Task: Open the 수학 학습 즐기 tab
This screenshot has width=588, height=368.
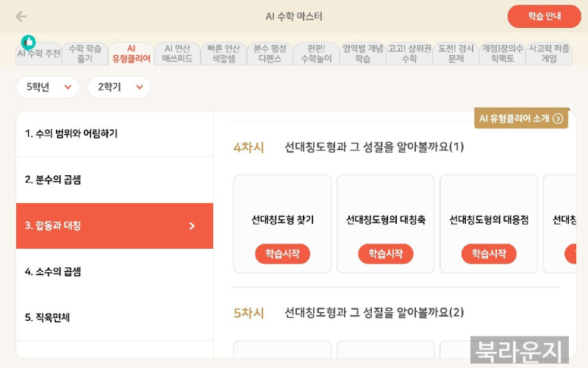Action: (x=85, y=54)
